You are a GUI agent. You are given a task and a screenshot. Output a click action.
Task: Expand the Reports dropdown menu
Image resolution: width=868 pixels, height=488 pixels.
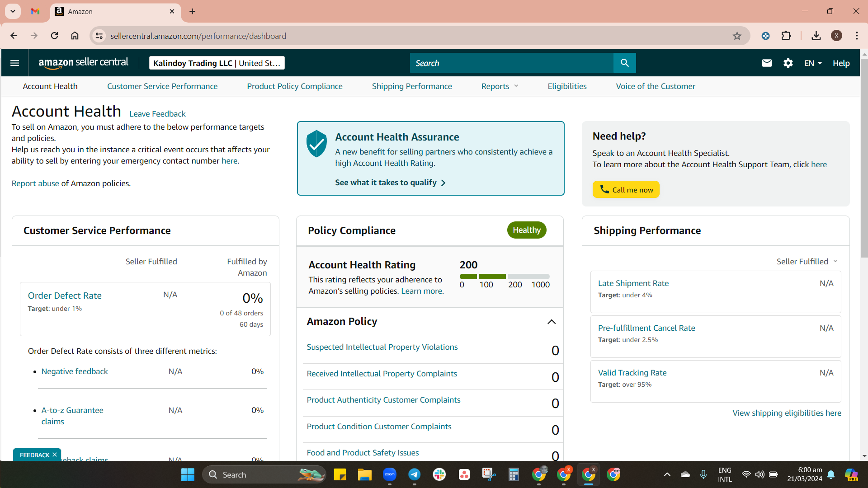tap(500, 86)
